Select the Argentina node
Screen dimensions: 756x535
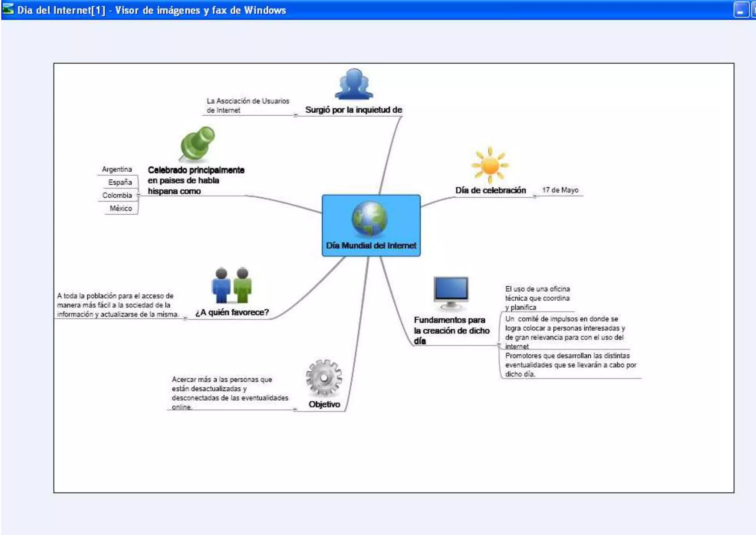pos(117,169)
